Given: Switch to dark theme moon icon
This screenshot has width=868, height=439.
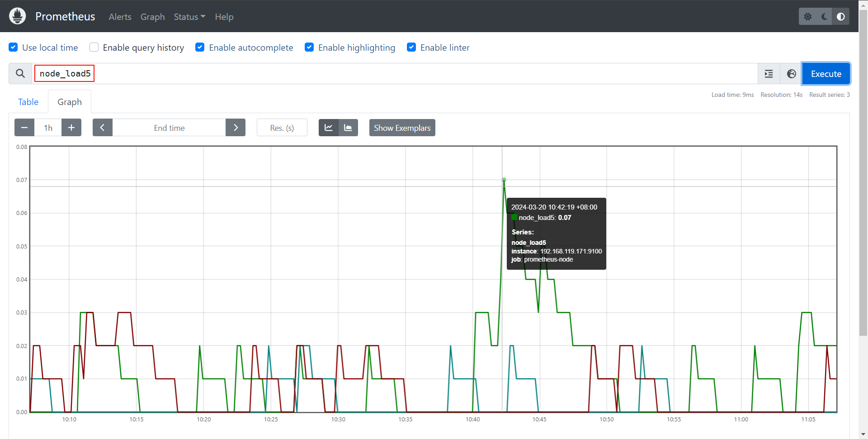Looking at the screenshot, I should [825, 17].
